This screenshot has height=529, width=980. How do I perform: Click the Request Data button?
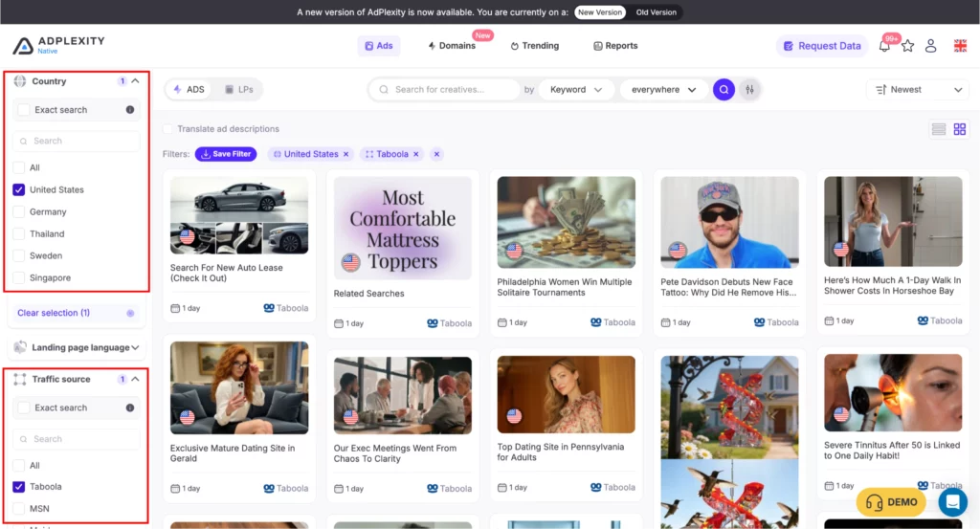[822, 46]
